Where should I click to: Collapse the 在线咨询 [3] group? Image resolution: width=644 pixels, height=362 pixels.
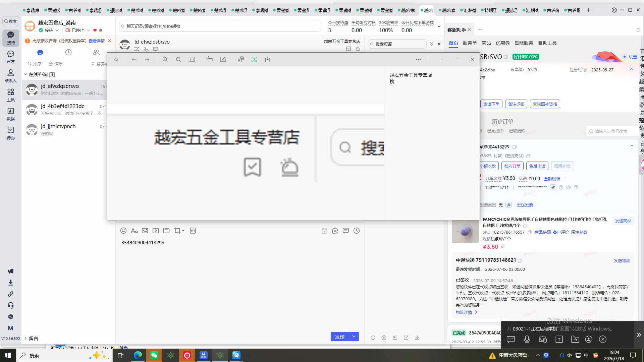[25, 74]
